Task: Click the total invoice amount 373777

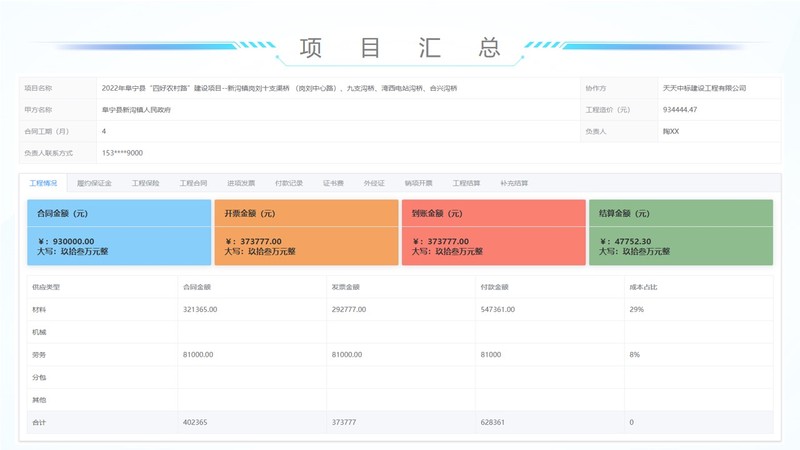Action: coord(344,422)
